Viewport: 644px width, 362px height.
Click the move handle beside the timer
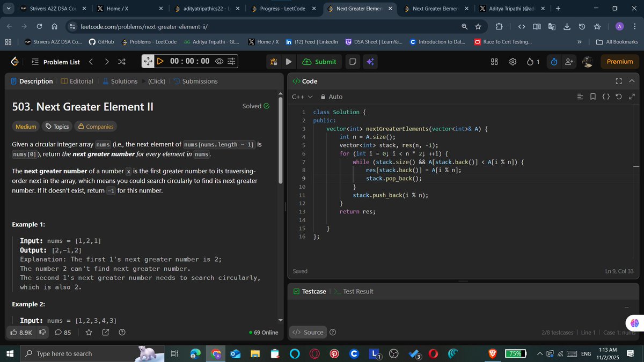point(148,61)
